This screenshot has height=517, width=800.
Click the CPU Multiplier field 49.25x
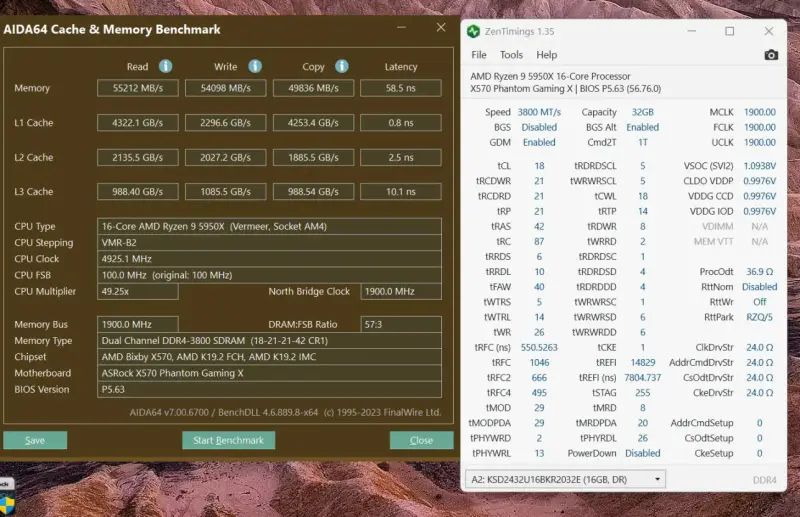[138, 291]
